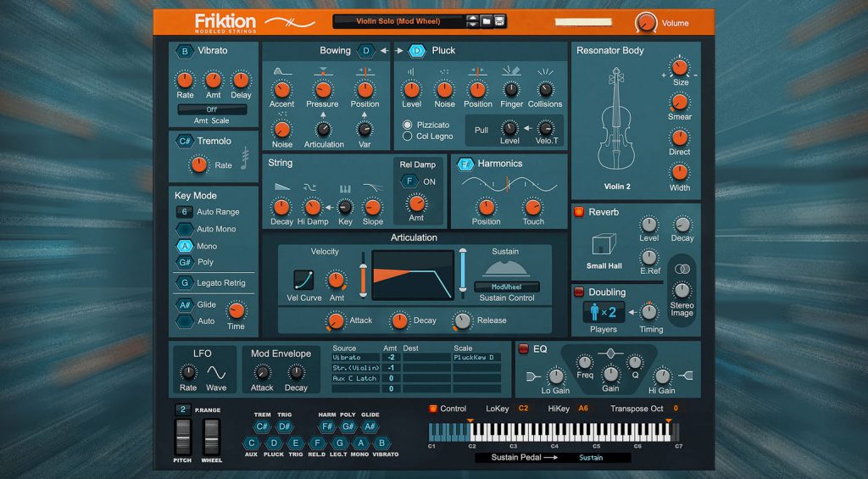Open the PluckKey D scale slot
This screenshot has width=868, height=479.
click(476, 358)
